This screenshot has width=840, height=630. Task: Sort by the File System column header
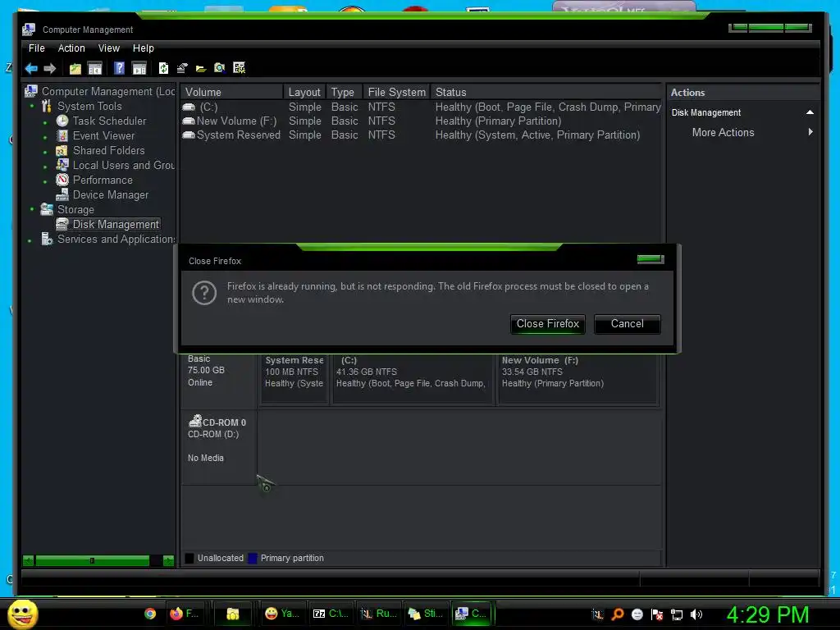[396, 92]
